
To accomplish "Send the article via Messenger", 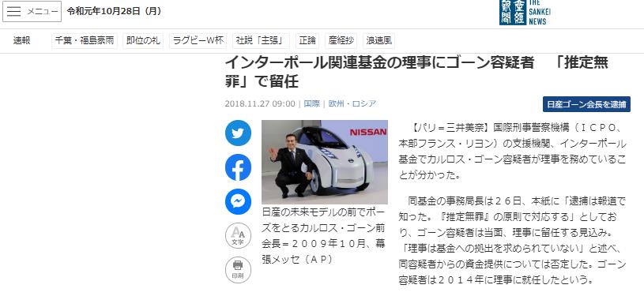I will [238, 201].
